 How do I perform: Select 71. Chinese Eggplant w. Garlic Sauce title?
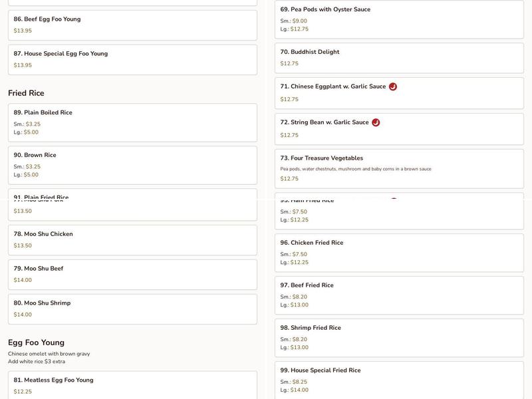point(332,86)
